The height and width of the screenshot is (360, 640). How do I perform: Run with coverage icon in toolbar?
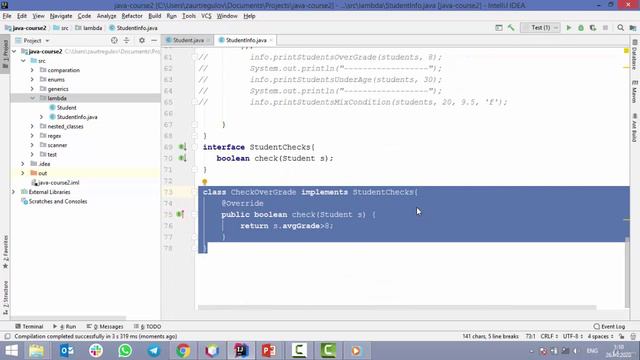pos(593,28)
